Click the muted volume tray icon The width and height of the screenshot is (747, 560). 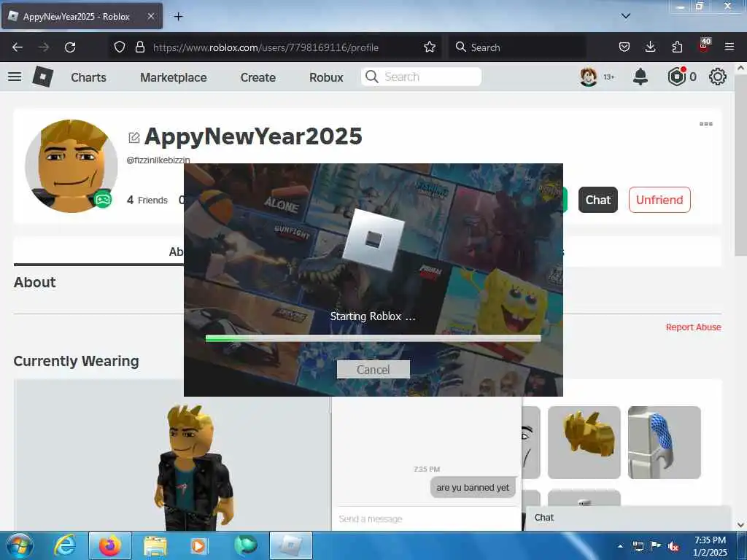673,546
